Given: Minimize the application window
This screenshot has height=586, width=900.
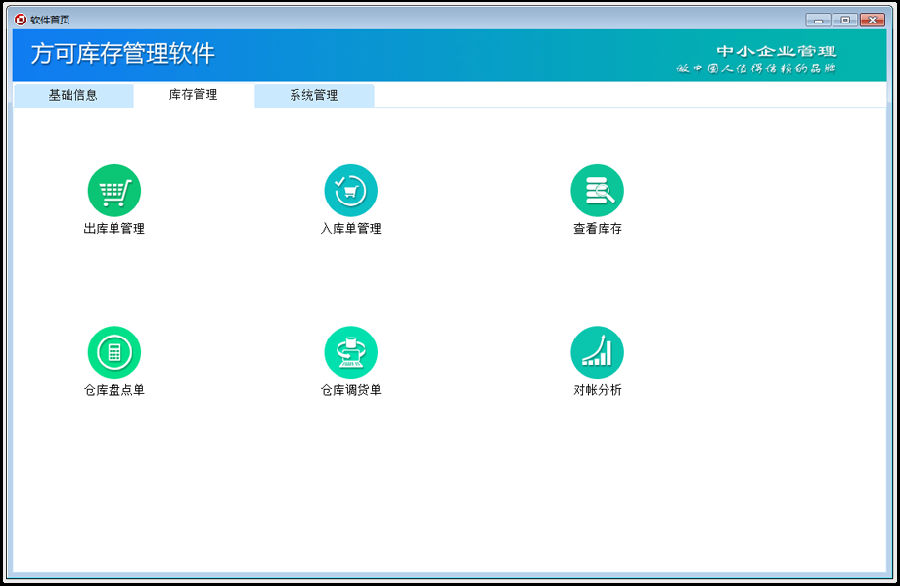Looking at the screenshot, I should click(820, 18).
